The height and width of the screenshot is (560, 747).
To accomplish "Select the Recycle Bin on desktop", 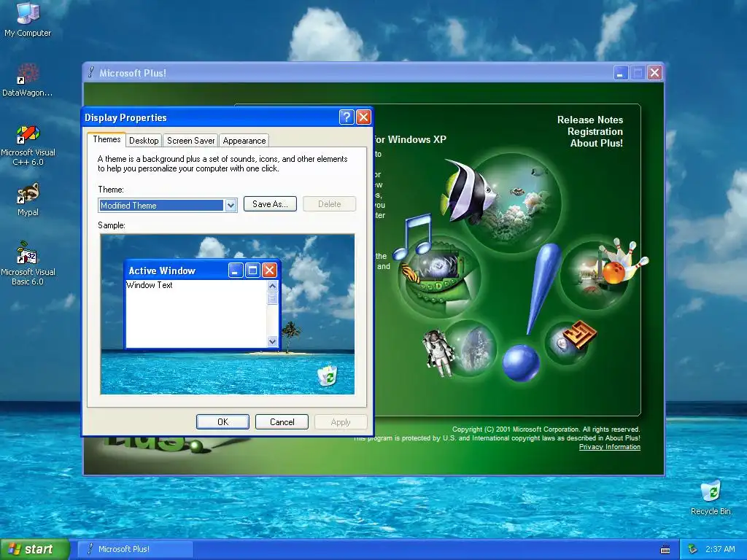I will click(x=711, y=497).
